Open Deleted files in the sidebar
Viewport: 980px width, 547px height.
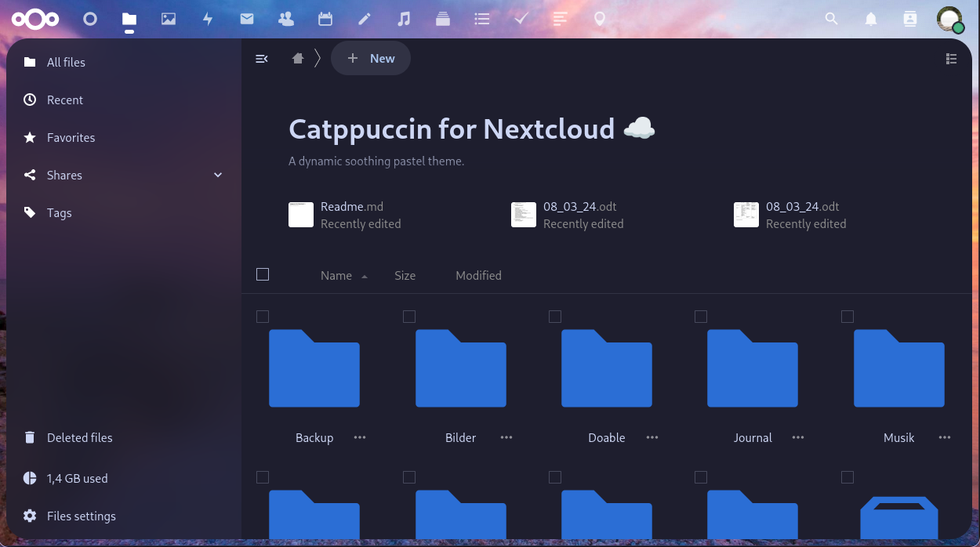(x=79, y=438)
